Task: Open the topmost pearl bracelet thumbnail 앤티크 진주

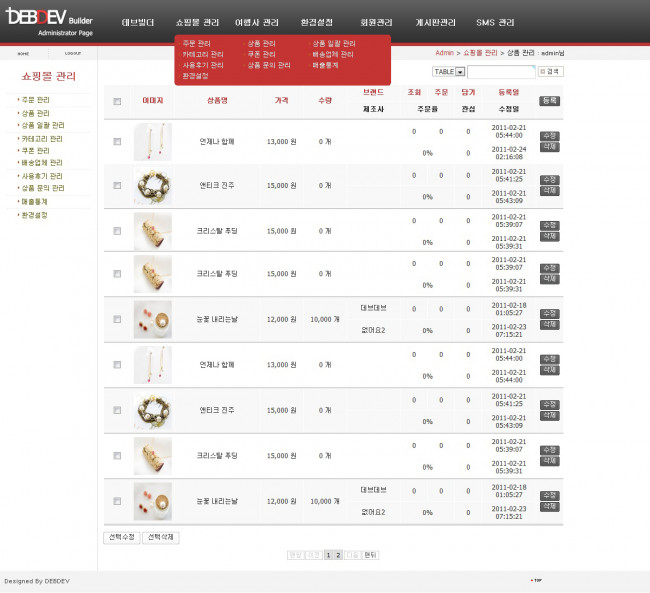Action: tap(153, 186)
